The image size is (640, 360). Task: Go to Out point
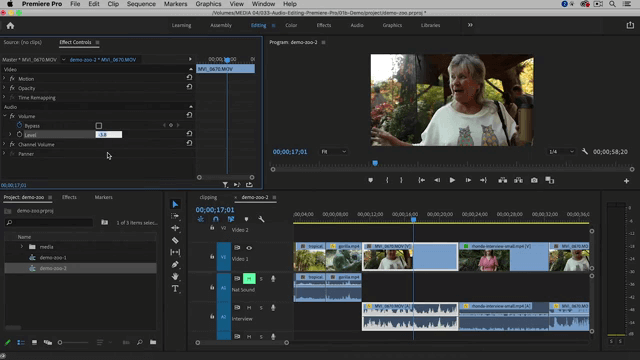tap(483, 180)
